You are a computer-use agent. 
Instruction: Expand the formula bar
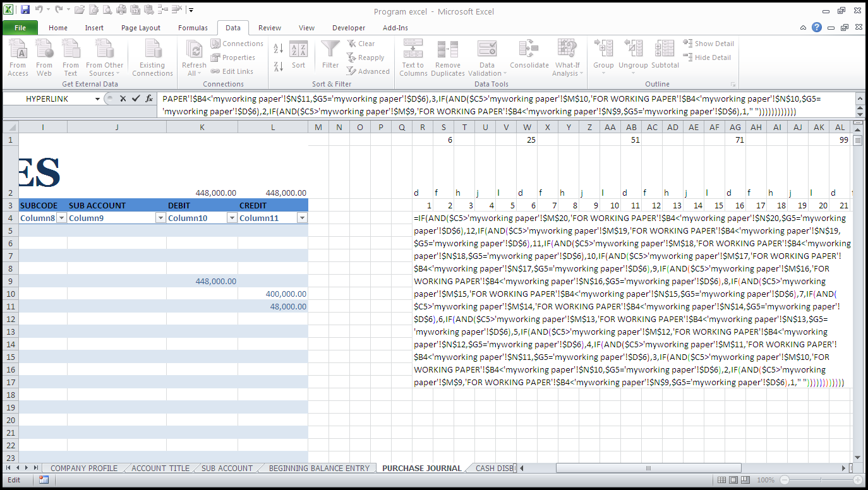[x=861, y=99]
